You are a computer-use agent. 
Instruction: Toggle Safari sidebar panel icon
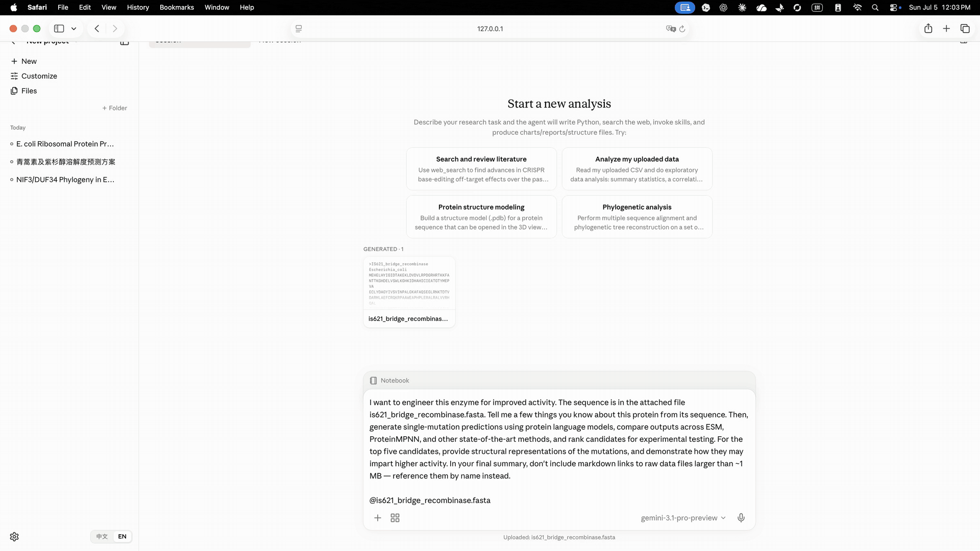point(59,29)
